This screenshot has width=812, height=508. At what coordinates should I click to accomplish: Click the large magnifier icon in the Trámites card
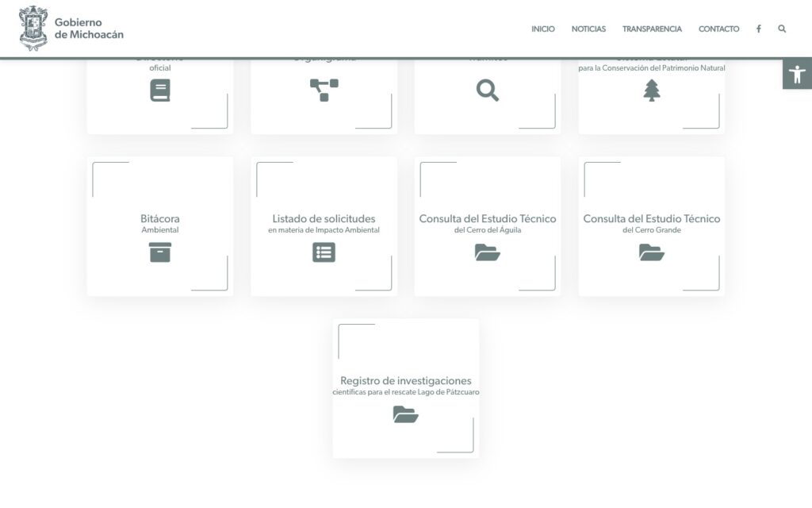pyautogui.click(x=488, y=90)
